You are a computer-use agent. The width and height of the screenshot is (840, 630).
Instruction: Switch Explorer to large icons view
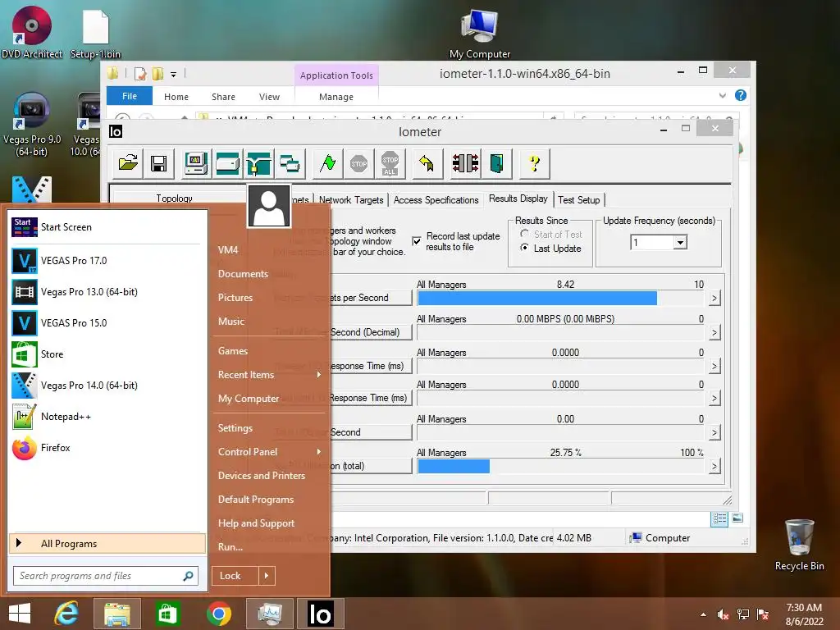click(x=737, y=518)
